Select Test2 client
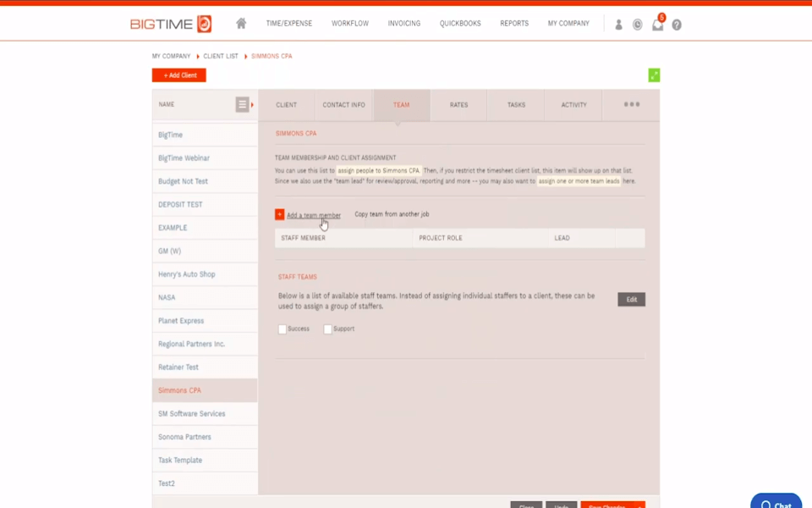The height and width of the screenshot is (508, 812). tap(205, 483)
